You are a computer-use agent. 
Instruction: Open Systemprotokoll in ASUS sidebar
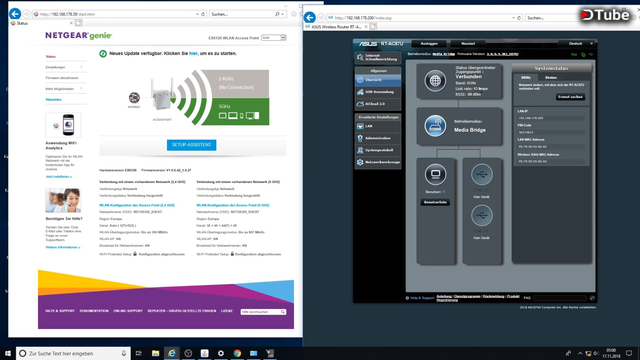[x=378, y=150]
